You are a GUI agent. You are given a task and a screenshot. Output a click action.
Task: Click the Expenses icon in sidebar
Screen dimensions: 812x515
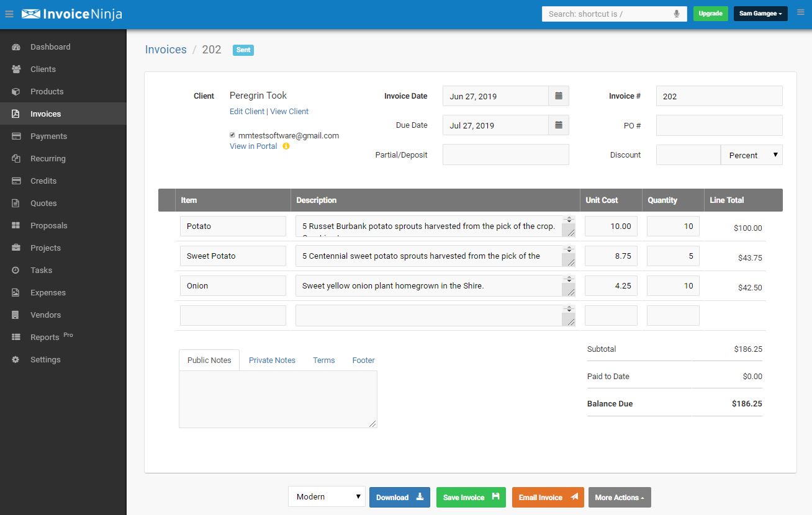click(16, 293)
